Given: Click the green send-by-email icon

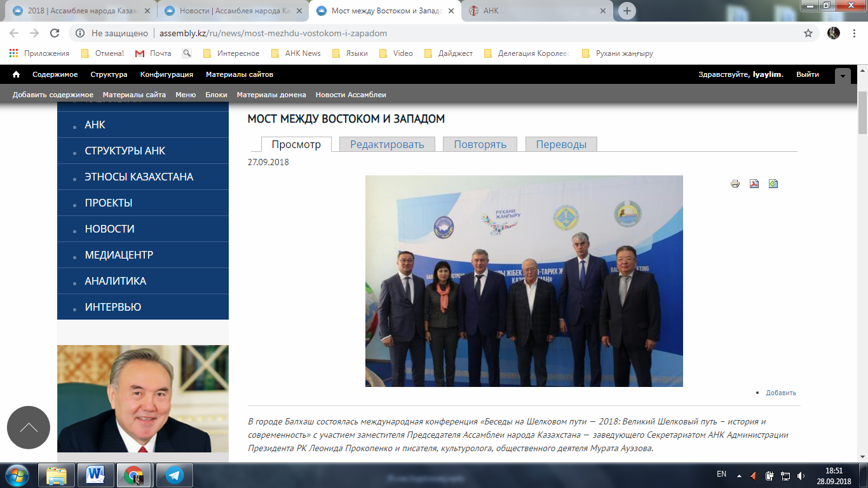Looking at the screenshot, I should (x=773, y=184).
